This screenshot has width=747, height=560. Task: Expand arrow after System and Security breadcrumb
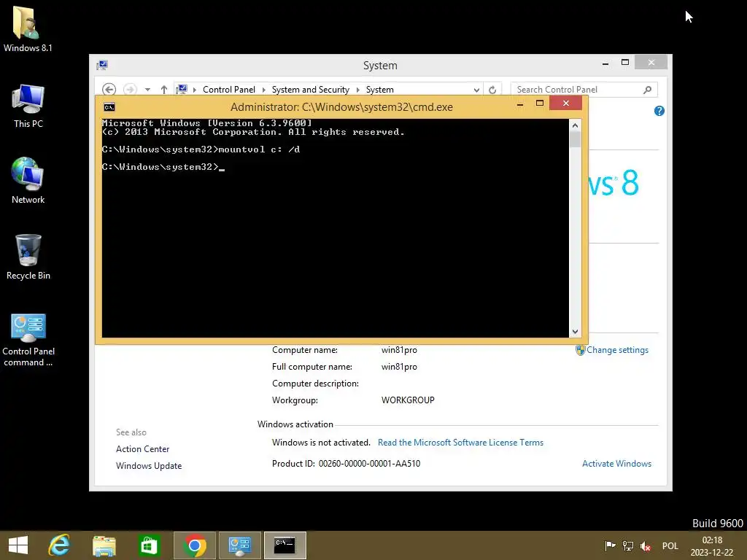357,90
